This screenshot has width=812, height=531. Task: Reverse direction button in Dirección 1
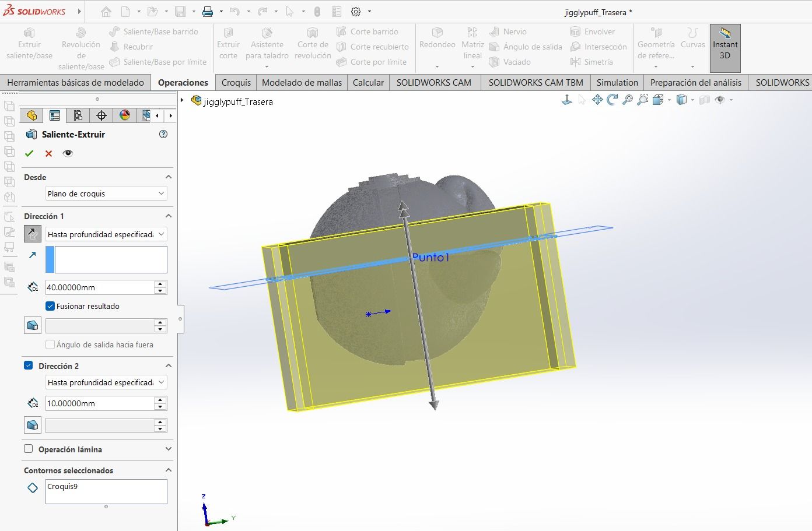33,234
